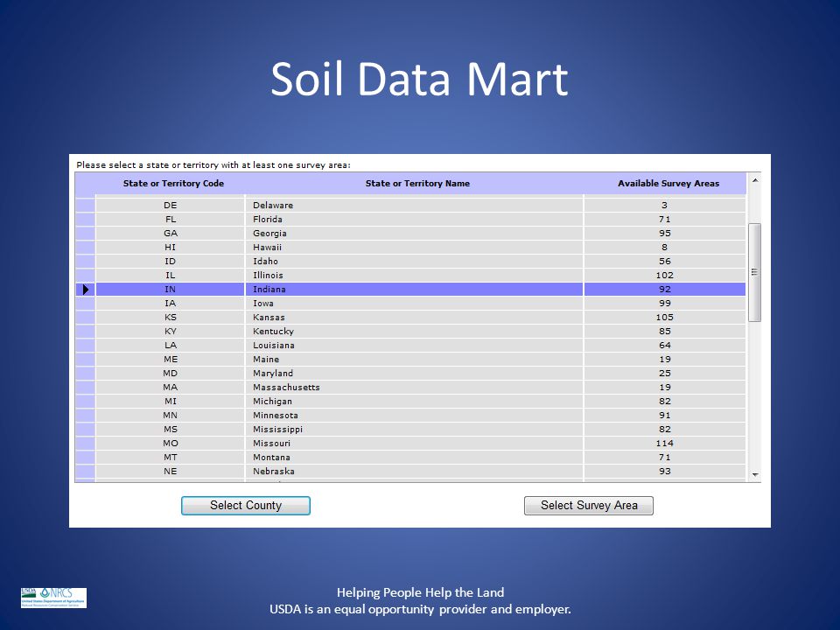Select the row selector beside Delaware
The width and height of the screenshot is (840, 630).
click(x=85, y=205)
